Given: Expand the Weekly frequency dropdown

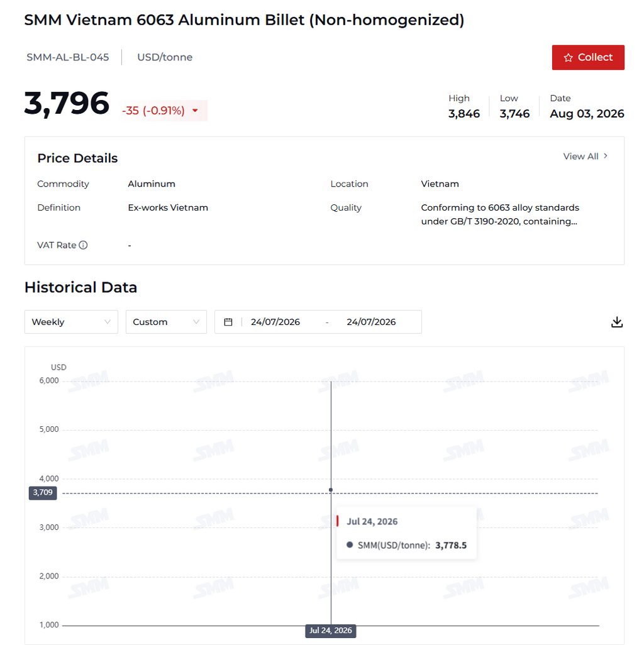Looking at the screenshot, I should (x=71, y=322).
